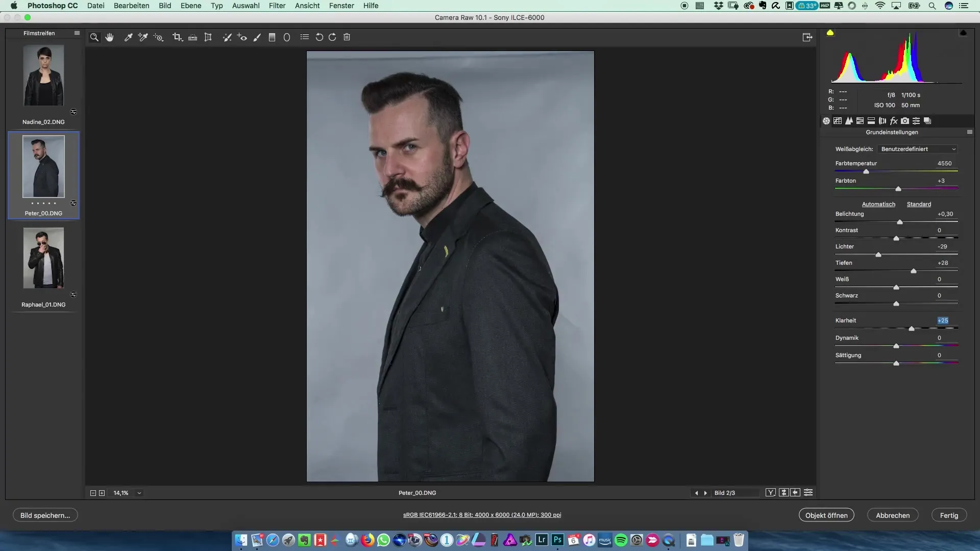Viewport: 980px width, 551px height.
Task: Open the Transform tool
Action: [208, 37]
